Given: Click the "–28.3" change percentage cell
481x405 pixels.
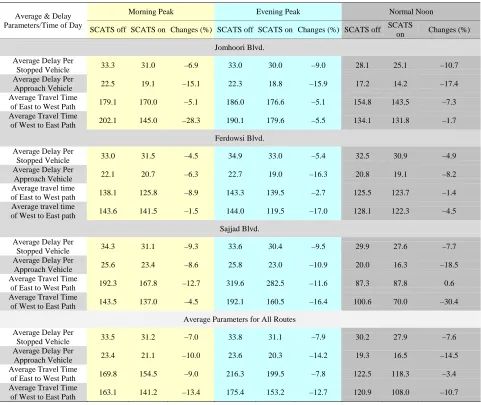Looking at the screenshot, I should tap(191, 120).
